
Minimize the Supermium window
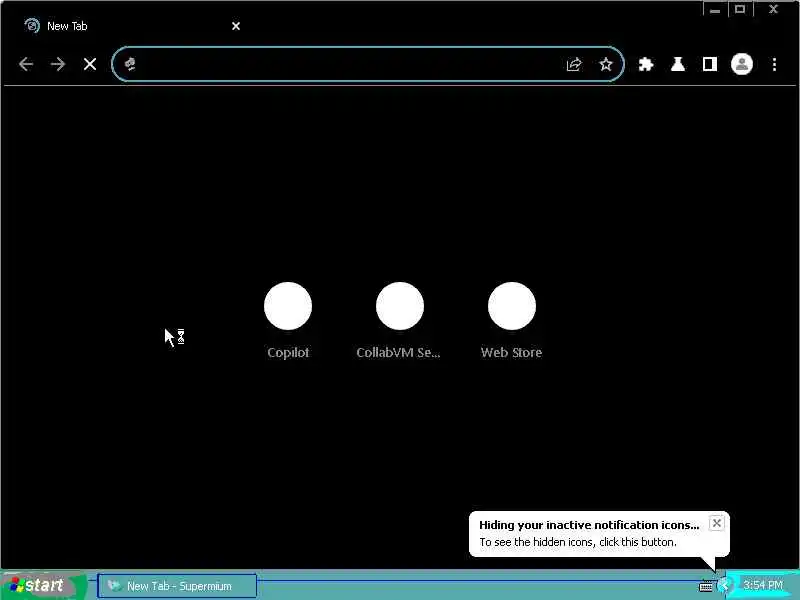(x=715, y=9)
